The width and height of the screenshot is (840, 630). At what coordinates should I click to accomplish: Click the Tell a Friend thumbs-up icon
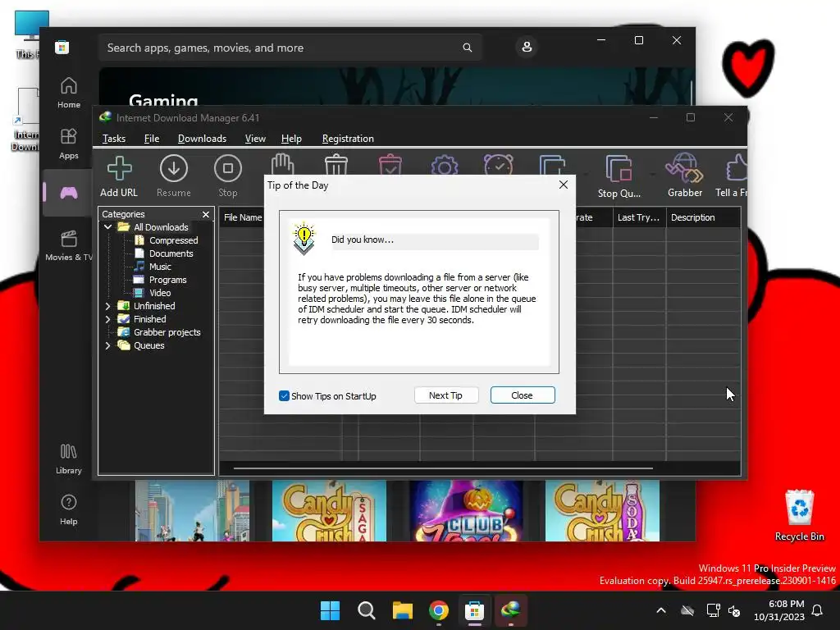(x=737, y=167)
